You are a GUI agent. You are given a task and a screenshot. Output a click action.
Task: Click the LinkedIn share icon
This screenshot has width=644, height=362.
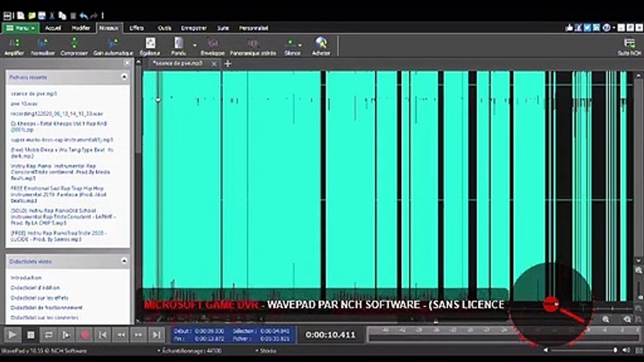tap(596, 28)
